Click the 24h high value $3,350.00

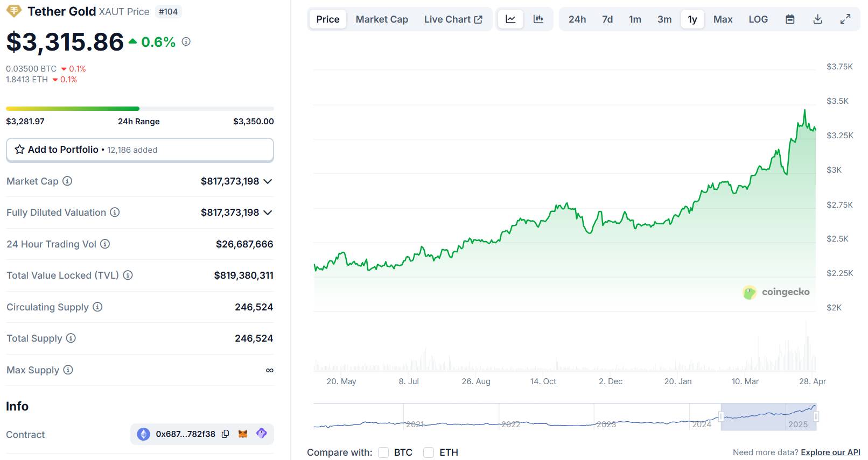point(254,122)
